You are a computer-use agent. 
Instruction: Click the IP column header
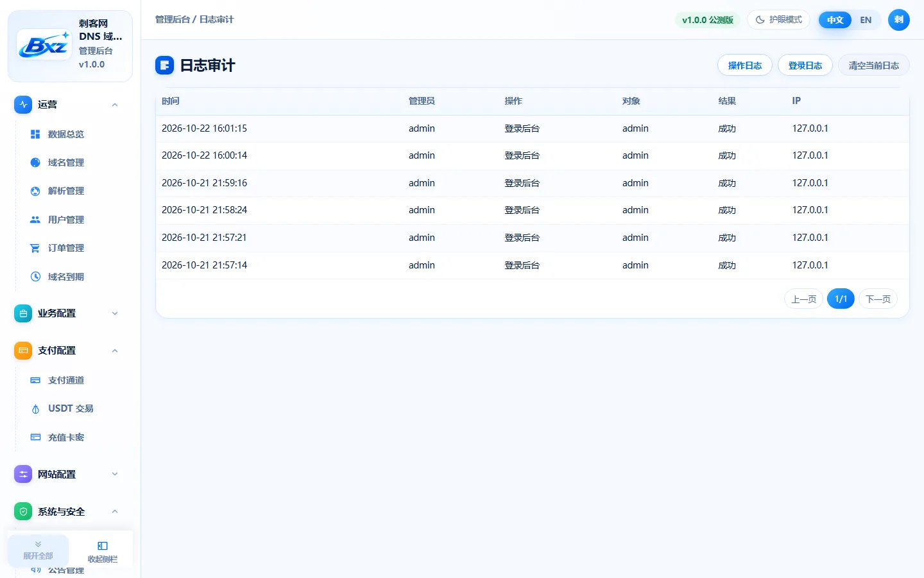(x=796, y=101)
